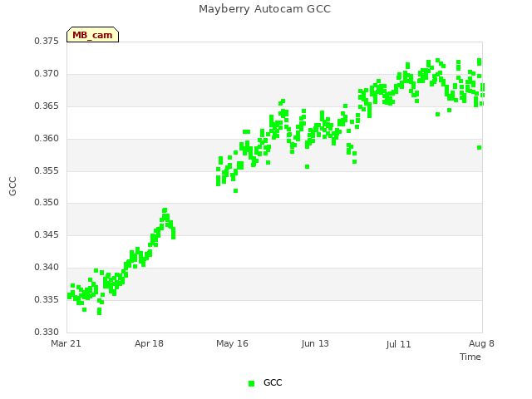532x399 pixels.
Task: Click the 0.350 y-axis label
Action: (x=47, y=203)
